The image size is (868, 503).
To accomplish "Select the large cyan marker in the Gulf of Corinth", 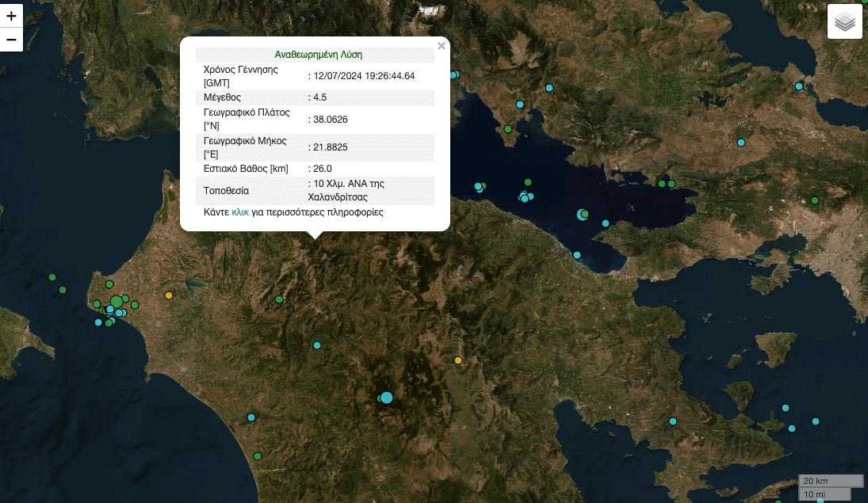I will coord(582,215).
